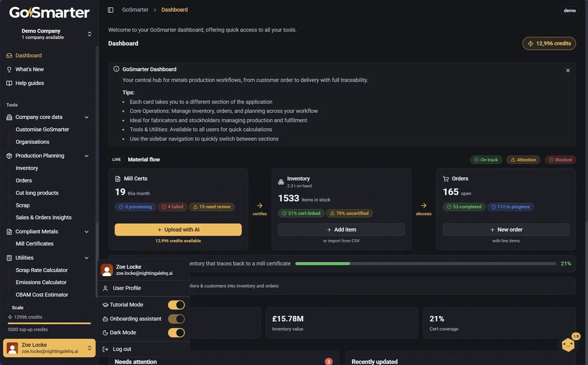Open Customise GoSmarter page
The width and height of the screenshot is (588, 365).
click(x=42, y=130)
